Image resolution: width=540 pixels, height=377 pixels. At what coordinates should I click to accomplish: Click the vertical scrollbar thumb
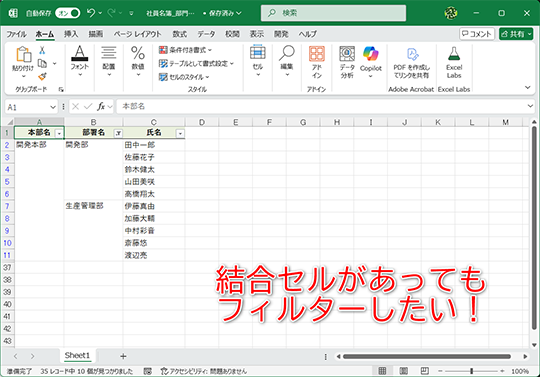(534, 229)
